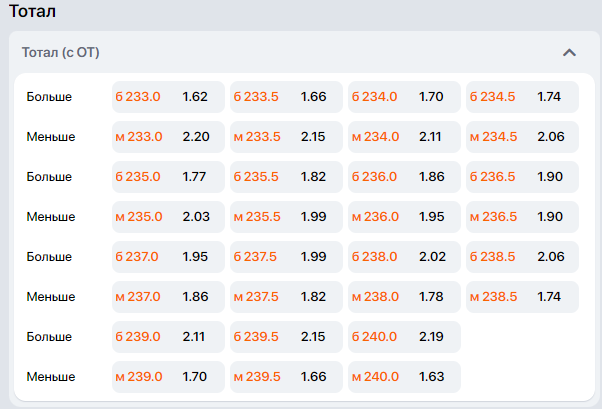Collapse the Тотал (с ОТ) section chevron
602x409 pixels.
[x=569, y=53]
